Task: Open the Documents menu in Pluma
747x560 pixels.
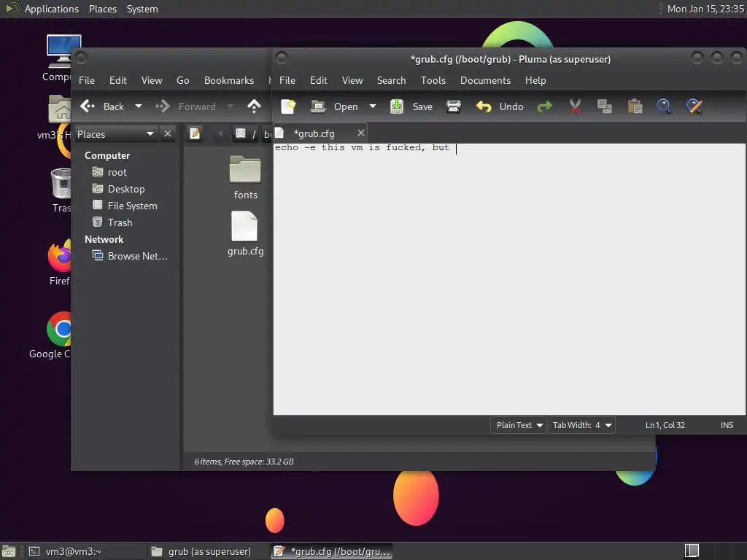Action: tap(485, 80)
